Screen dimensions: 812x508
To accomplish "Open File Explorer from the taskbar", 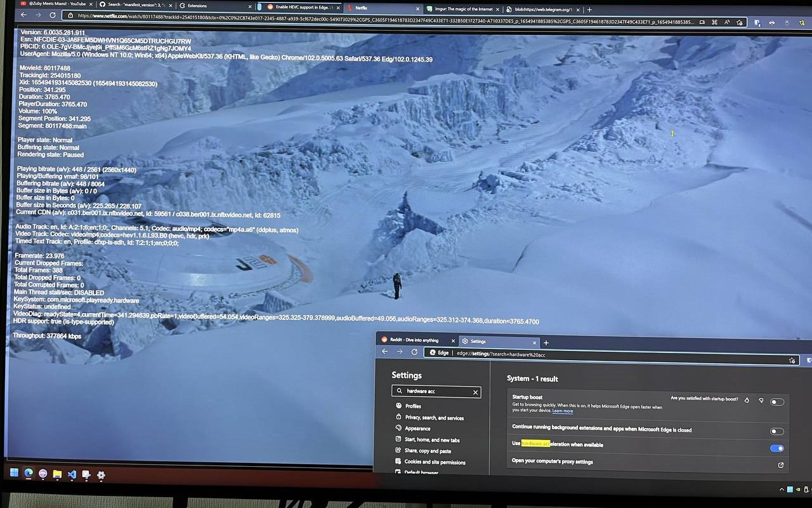I will pos(57,474).
